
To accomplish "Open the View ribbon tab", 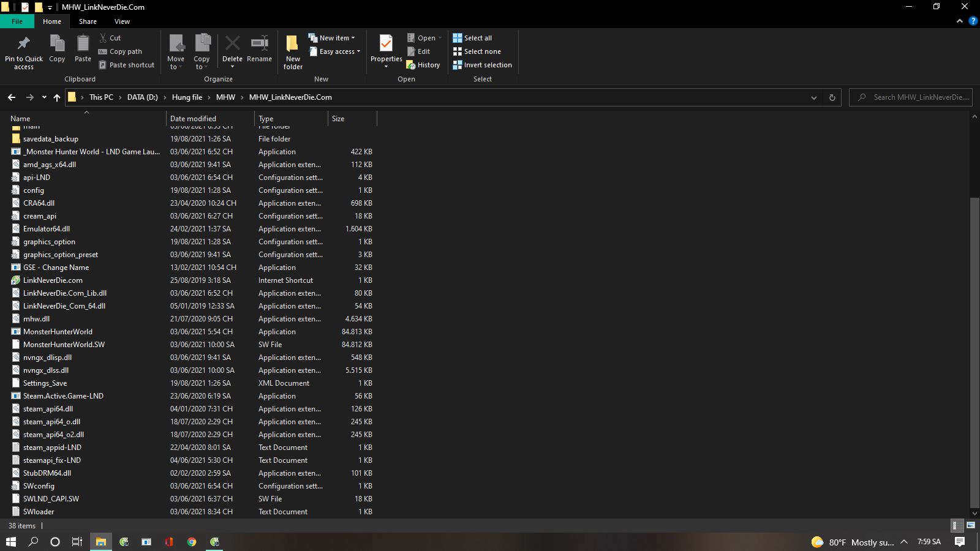I will tap(122, 21).
